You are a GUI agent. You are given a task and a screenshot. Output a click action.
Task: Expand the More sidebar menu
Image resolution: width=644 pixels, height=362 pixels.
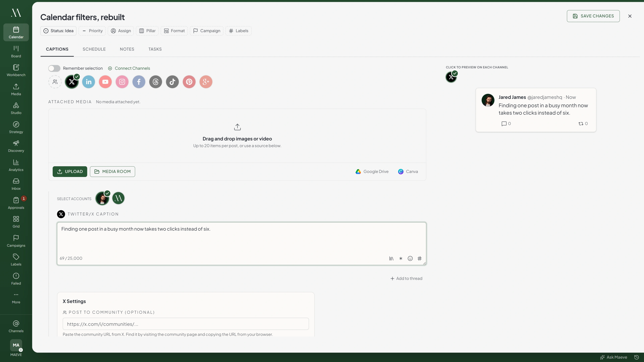tap(16, 298)
